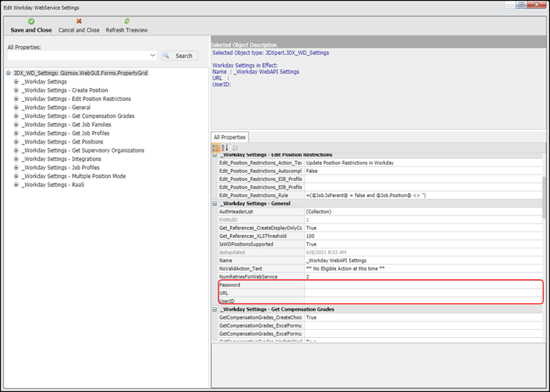Select JDX_WD_Settings root item in tree
The image size is (550, 392).
point(81,73)
